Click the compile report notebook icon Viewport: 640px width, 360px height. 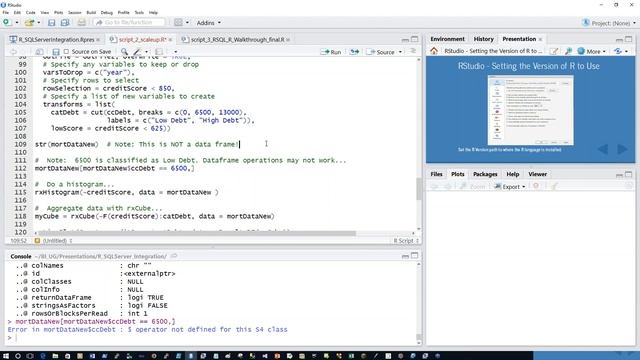[159, 52]
